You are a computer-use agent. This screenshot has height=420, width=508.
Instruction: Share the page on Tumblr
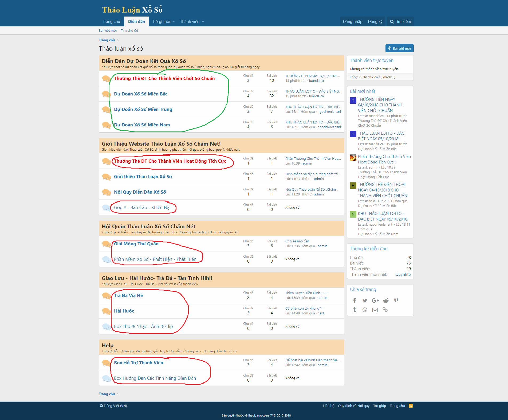click(355, 310)
